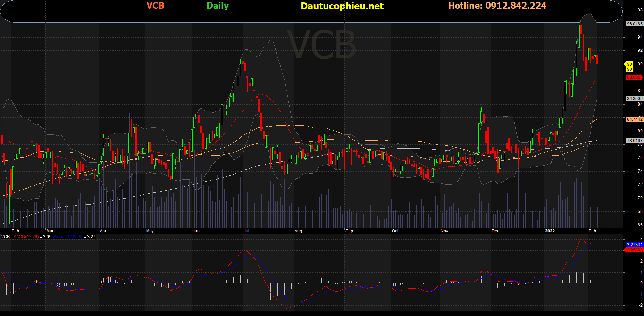Viewport: 644px width, 316px height.
Task: Click the large VCB watermark in chart
Action: pos(322,45)
